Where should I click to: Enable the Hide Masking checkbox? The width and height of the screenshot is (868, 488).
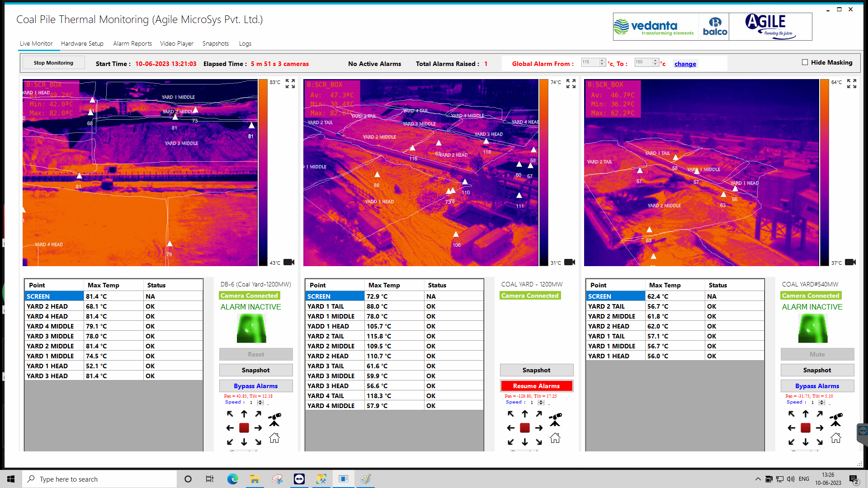pos(805,62)
